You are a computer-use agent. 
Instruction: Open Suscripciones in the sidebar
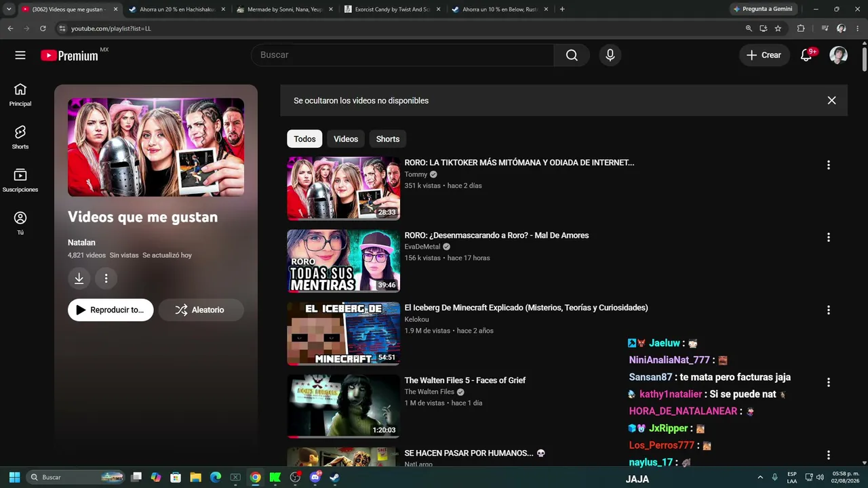click(x=20, y=180)
